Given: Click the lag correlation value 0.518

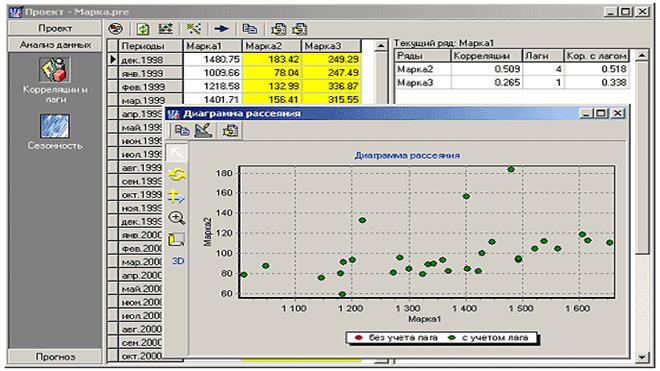Looking at the screenshot, I should (614, 69).
